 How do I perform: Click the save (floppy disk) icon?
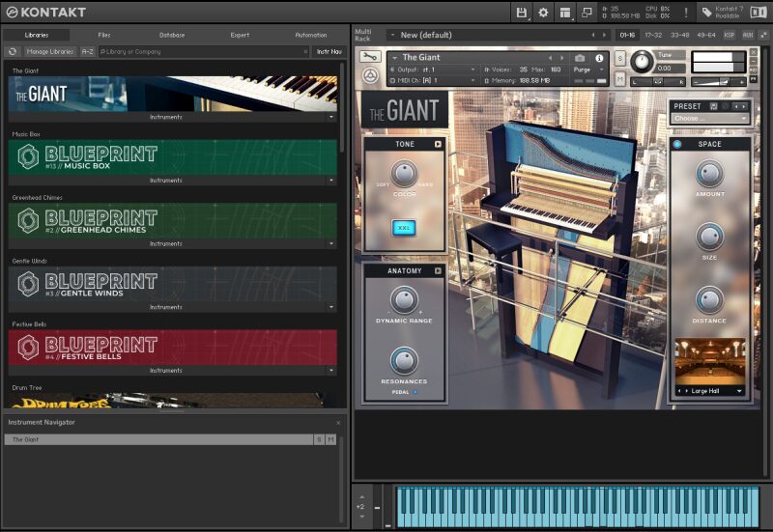pos(522,13)
